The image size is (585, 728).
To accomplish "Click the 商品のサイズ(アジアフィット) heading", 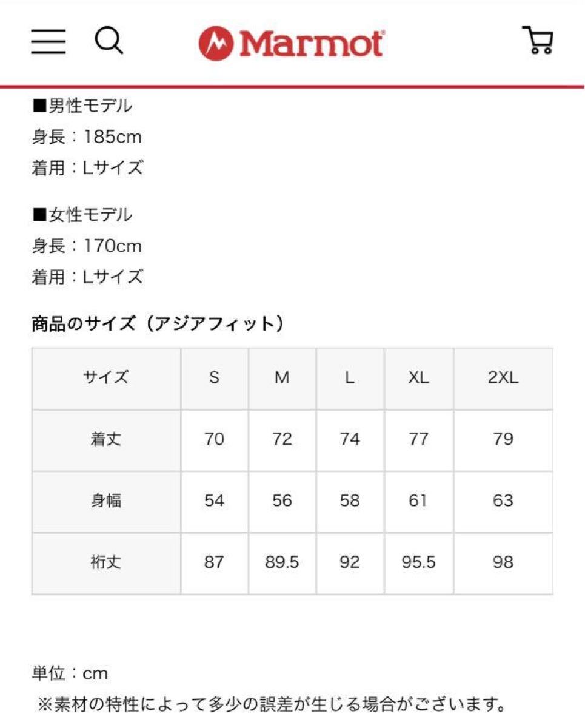I will (x=158, y=324).
